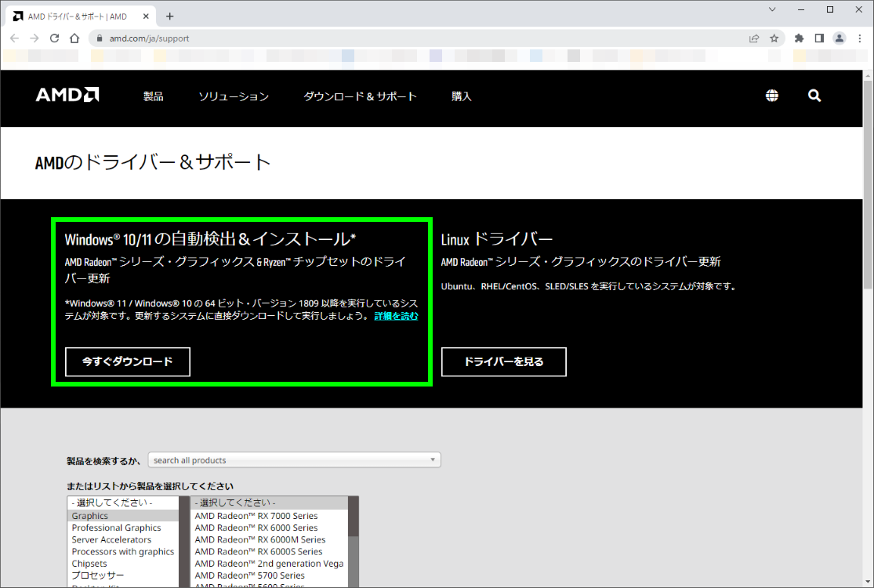Select AMD Radeon RX 7000 Series
874x588 pixels.
pyautogui.click(x=270, y=516)
